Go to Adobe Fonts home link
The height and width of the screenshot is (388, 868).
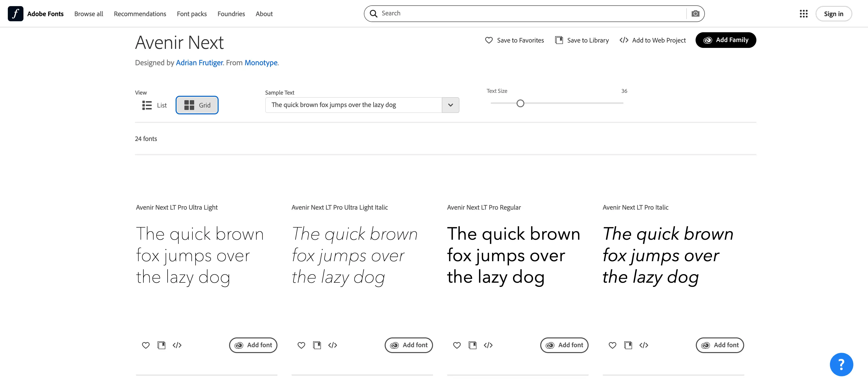[36, 14]
